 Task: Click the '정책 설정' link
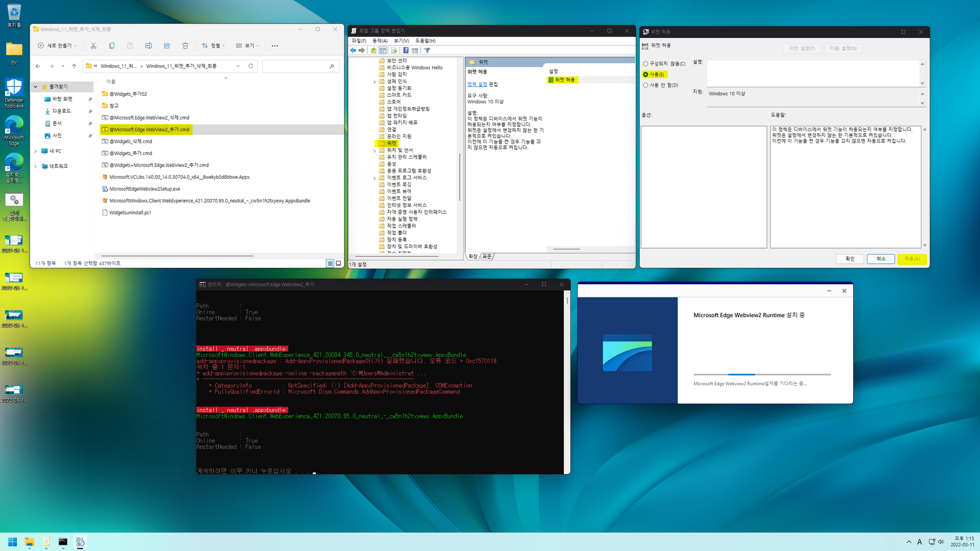(477, 84)
